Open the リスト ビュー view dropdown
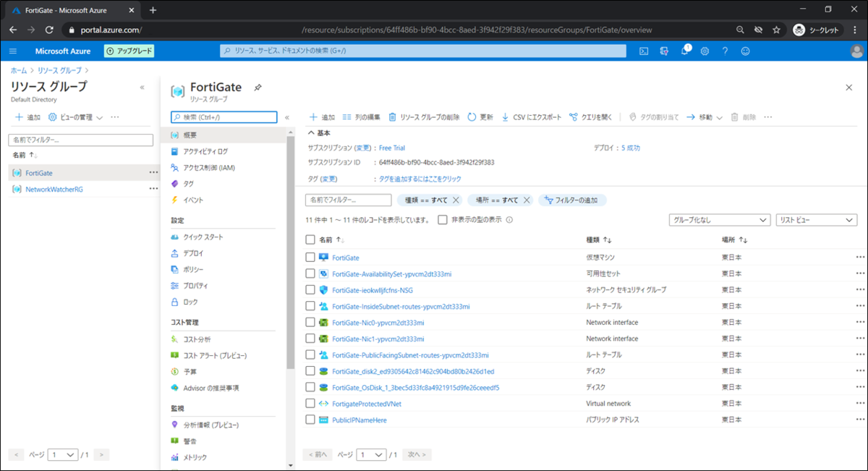The height and width of the screenshot is (471, 868). [816, 220]
